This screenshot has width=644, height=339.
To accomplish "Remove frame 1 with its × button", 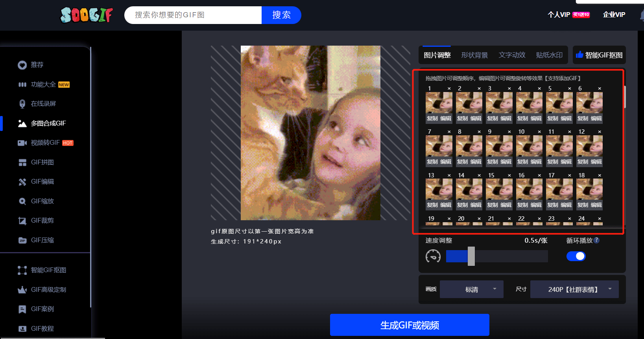I will [449, 88].
